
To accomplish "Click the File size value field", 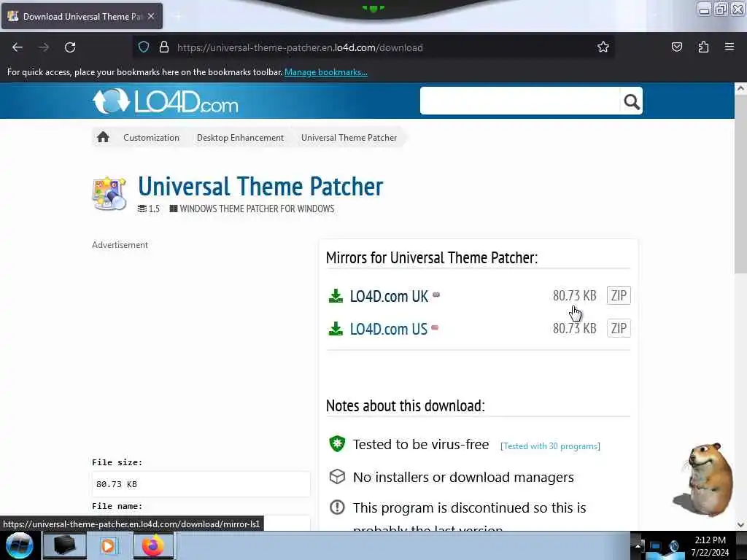I will (201, 484).
